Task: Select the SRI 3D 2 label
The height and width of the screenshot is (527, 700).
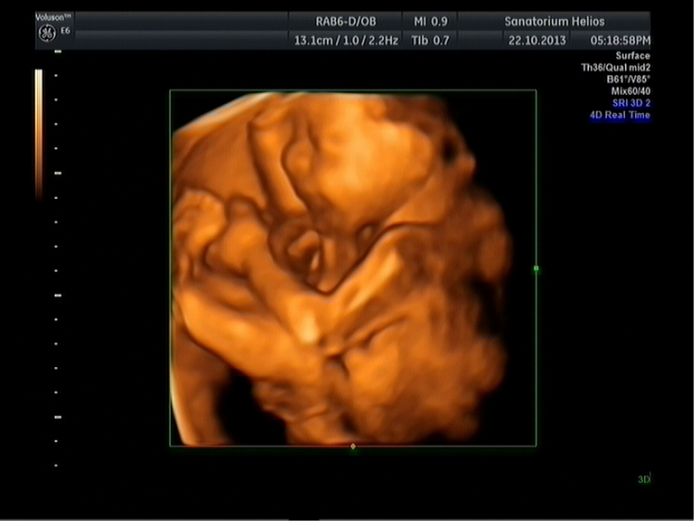Action: [625, 104]
